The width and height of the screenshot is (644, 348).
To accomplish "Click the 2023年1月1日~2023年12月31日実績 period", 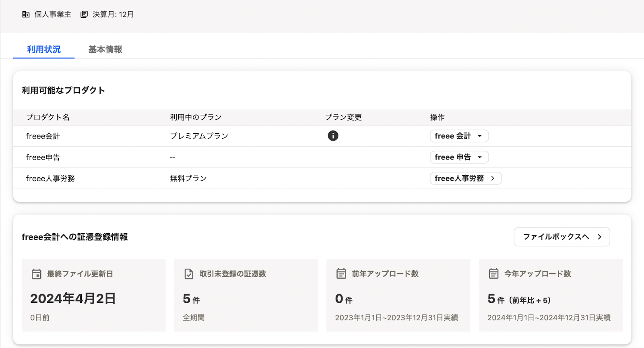I will [396, 318].
